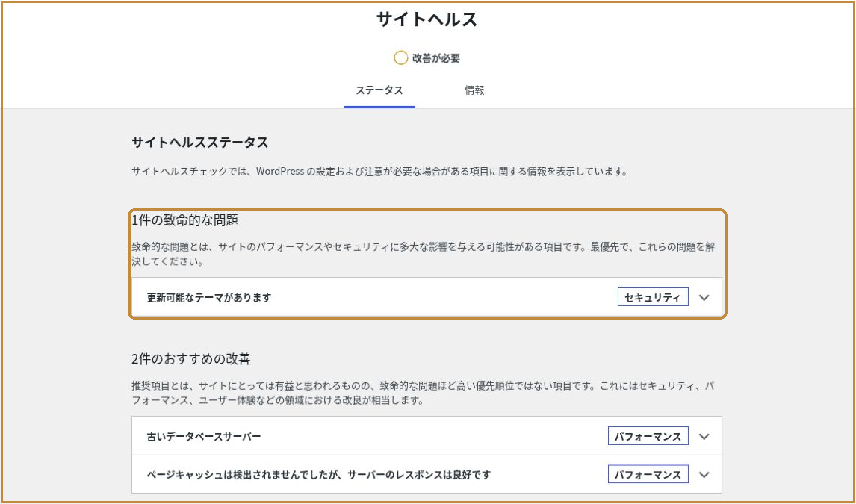Open the 情報 tab
The width and height of the screenshot is (856, 504).
coord(474,90)
